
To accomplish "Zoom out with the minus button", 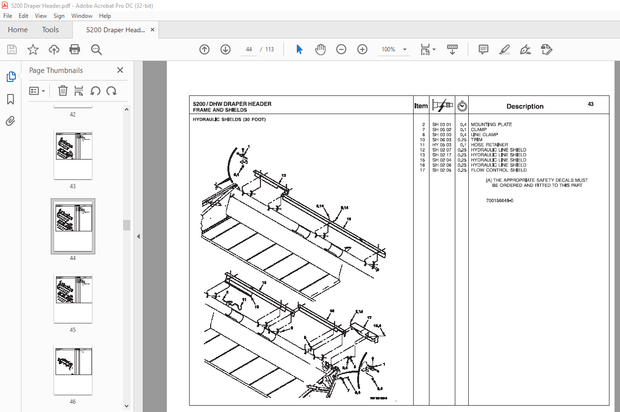I will (341, 49).
